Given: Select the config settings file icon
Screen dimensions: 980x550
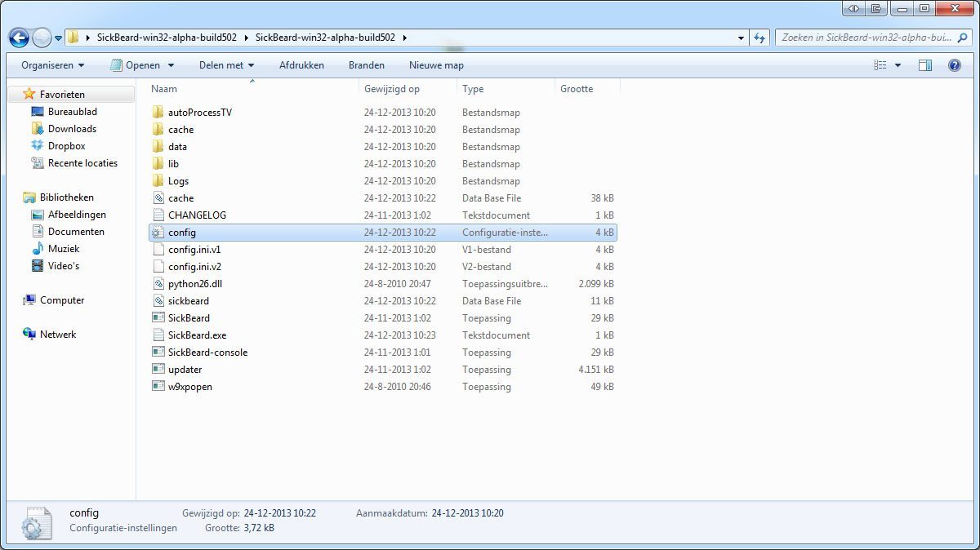Looking at the screenshot, I should coord(158,233).
